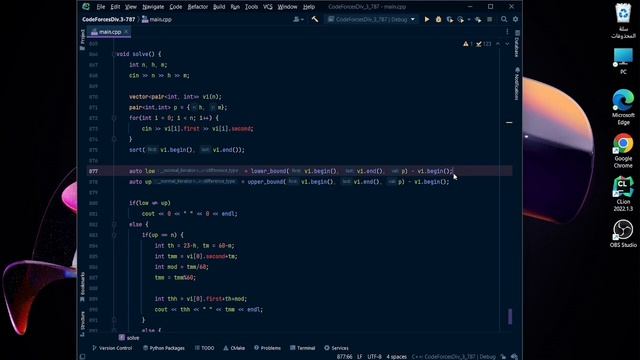Open the TODO tool window
Image resolution: width=640 pixels, height=360 pixels.
click(204, 348)
